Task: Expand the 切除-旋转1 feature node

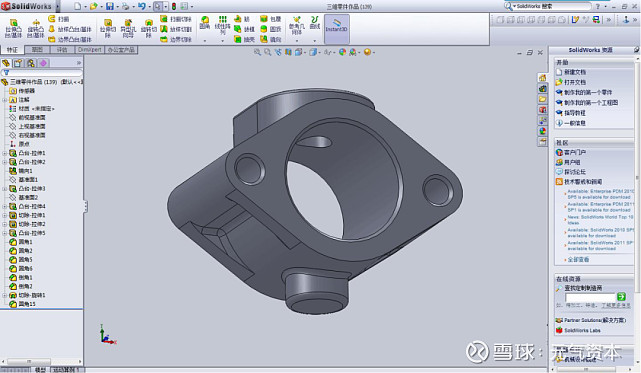Action: [x=4, y=295]
